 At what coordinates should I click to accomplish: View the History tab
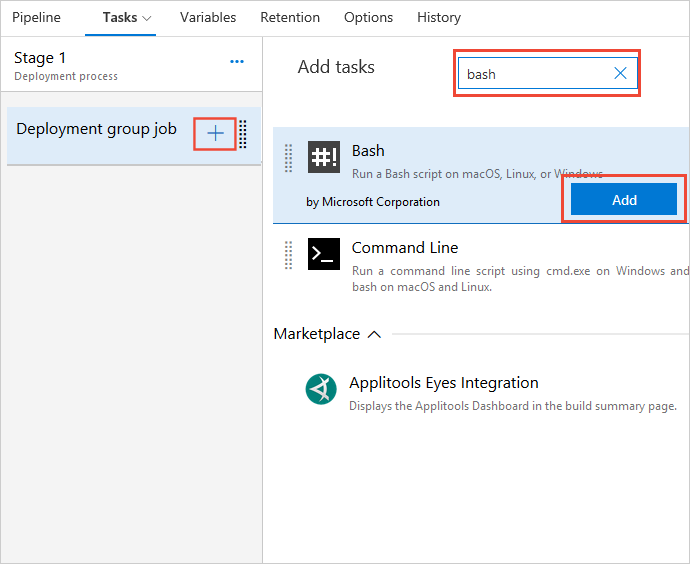[439, 18]
